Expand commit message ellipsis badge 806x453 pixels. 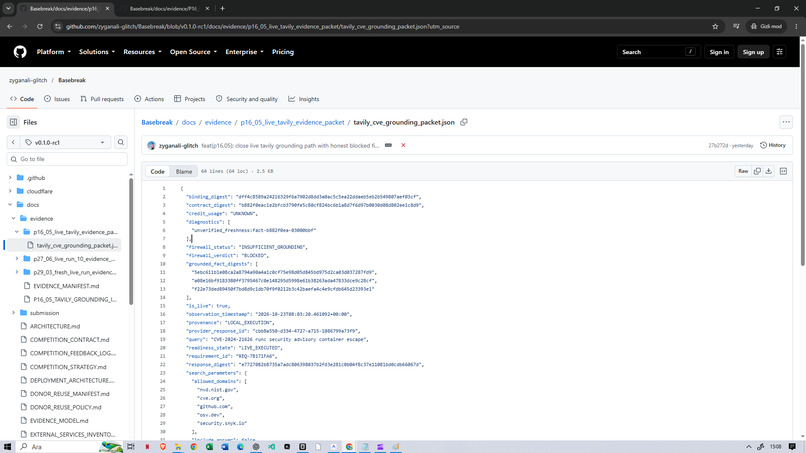click(389, 146)
